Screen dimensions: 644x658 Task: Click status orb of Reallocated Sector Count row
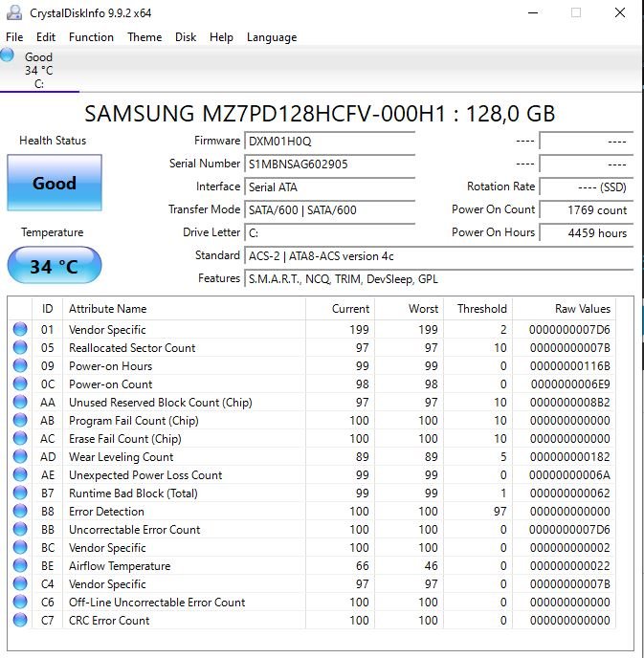point(20,347)
